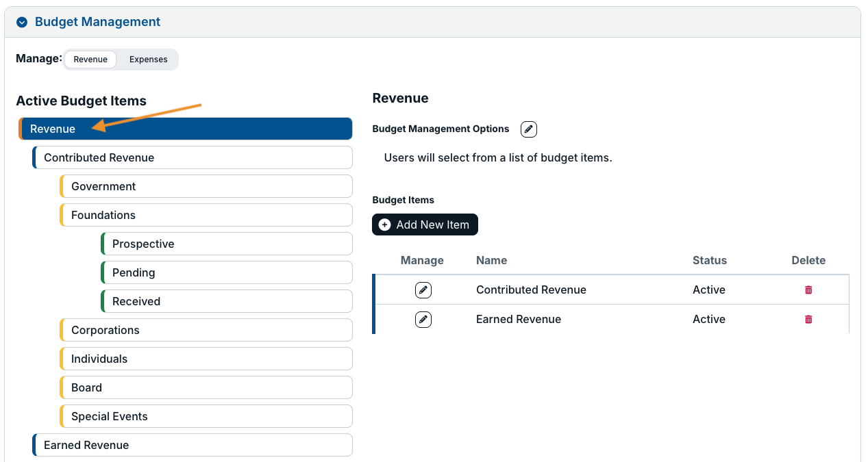This screenshot has height=462, width=868.
Task: Select the Revenue root budget item
Action: [x=186, y=129]
